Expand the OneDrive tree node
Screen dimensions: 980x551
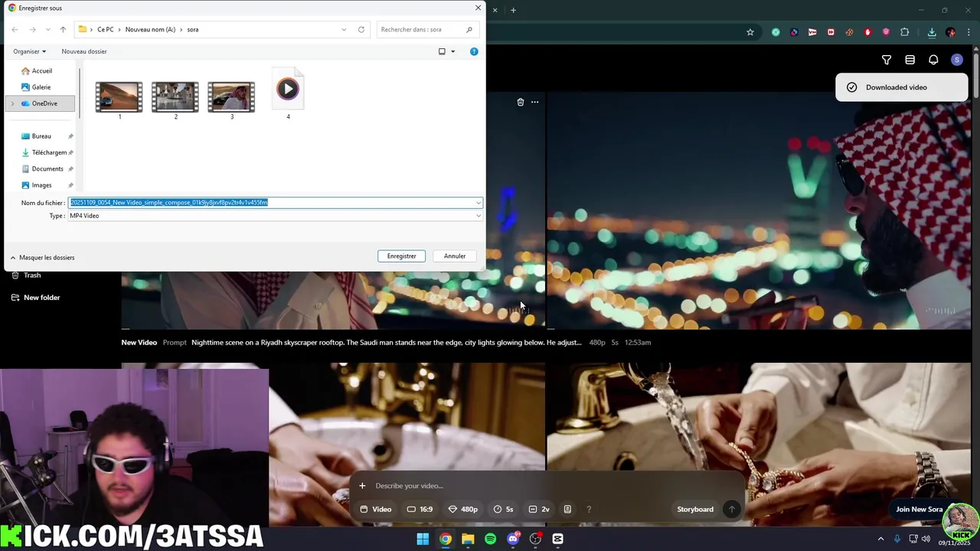12,103
